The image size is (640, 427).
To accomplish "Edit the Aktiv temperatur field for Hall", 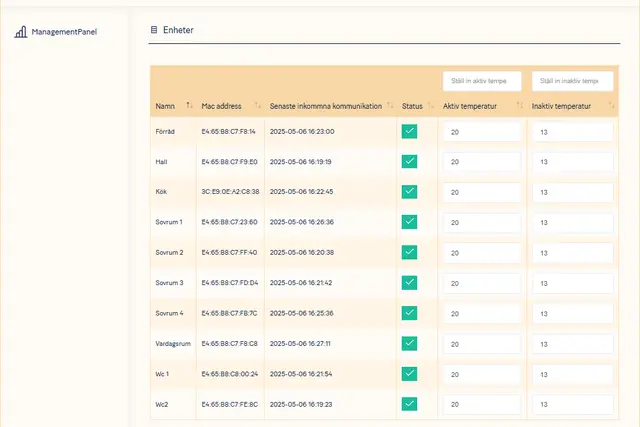I will [481, 162].
